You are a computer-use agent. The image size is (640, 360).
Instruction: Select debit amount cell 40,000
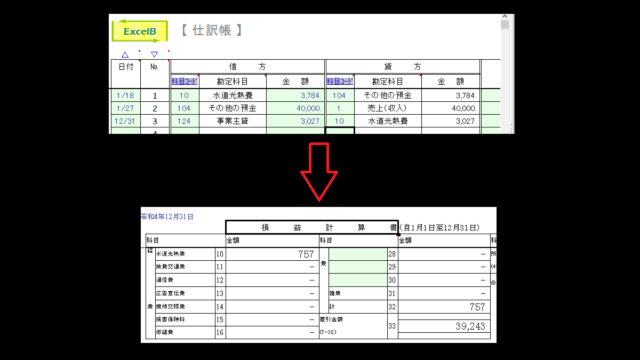295,108
